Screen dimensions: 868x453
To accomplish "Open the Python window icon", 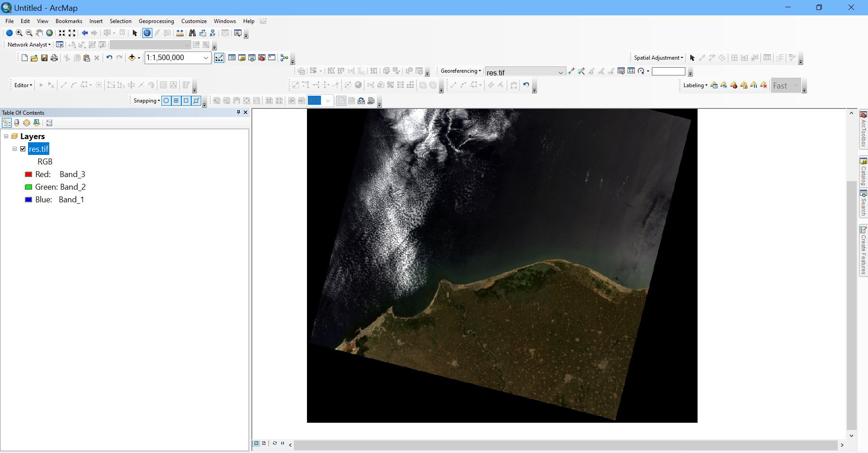I will (x=272, y=58).
